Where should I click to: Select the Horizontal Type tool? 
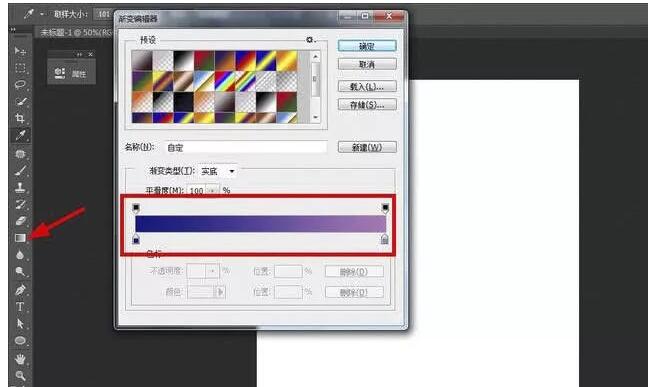pos(20,307)
